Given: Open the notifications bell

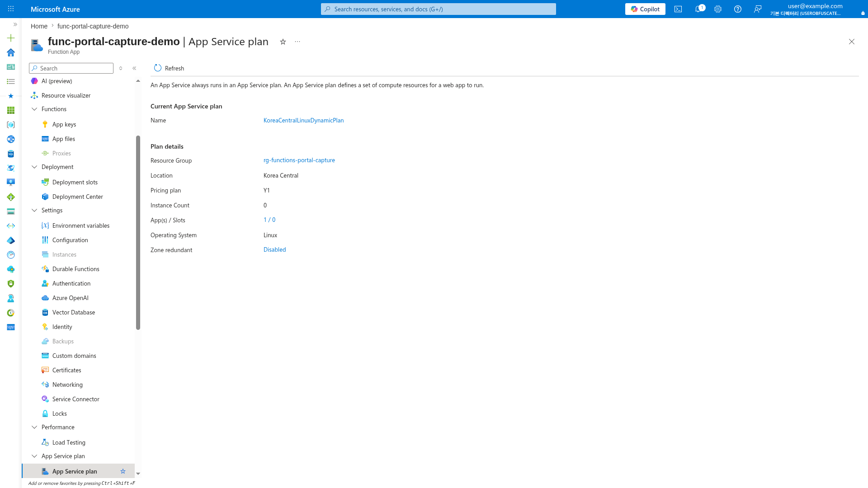Looking at the screenshot, I should pyautogui.click(x=698, y=9).
